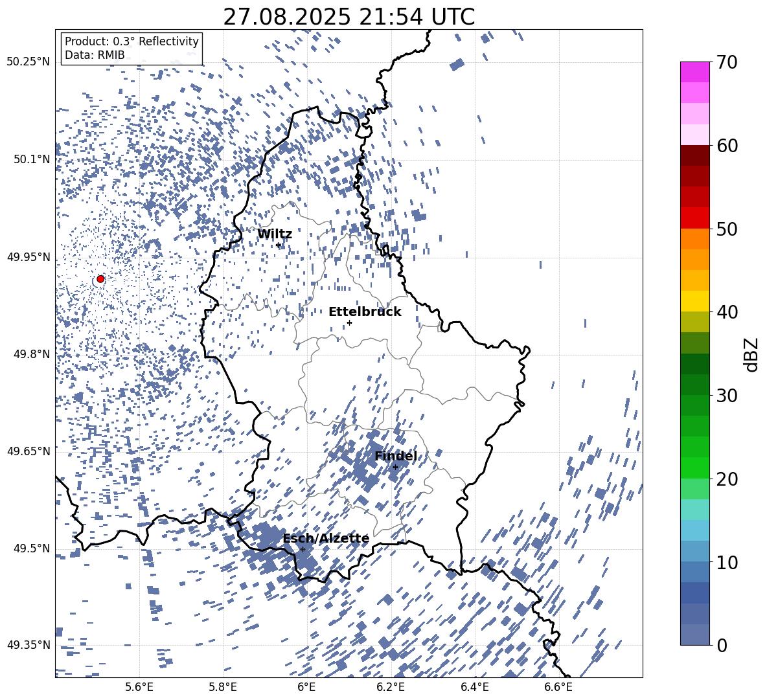Click the magenta swatch at top of colorbar
This screenshot has width=767, height=700.
(x=694, y=72)
